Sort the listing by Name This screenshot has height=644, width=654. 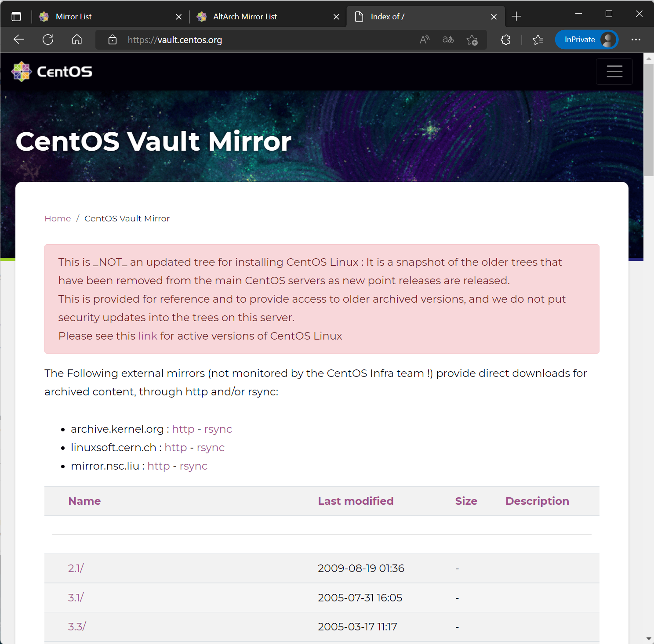click(84, 501)
